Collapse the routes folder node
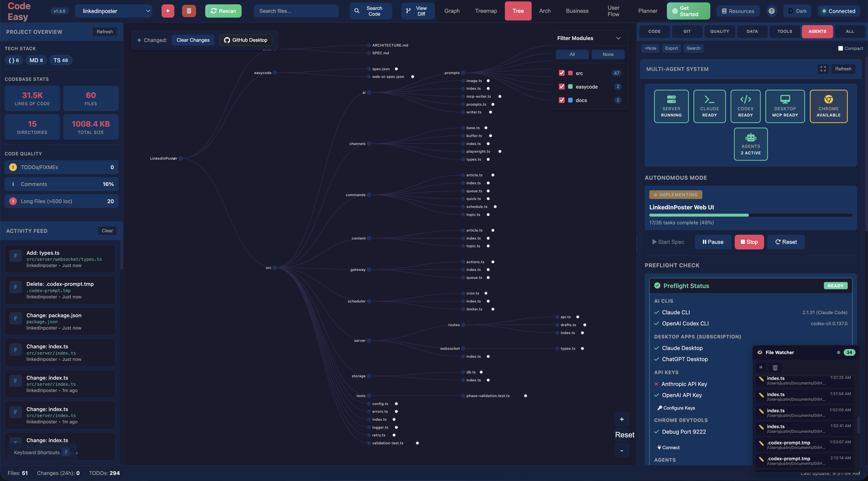 [463, 325]
